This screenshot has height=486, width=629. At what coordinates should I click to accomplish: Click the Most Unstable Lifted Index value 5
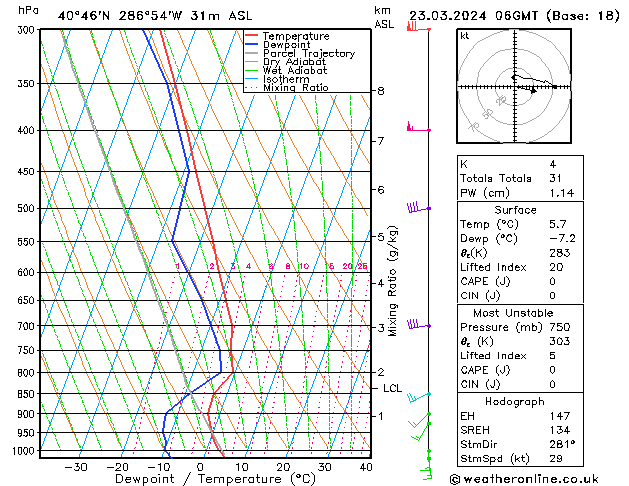coord(553,356)
